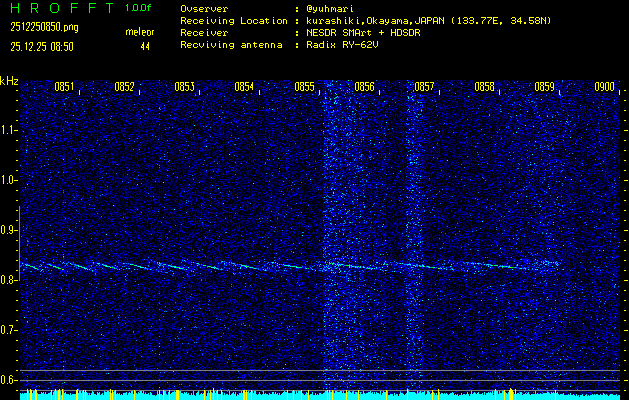Select the 0855 time marker

(x=304, y=87)
